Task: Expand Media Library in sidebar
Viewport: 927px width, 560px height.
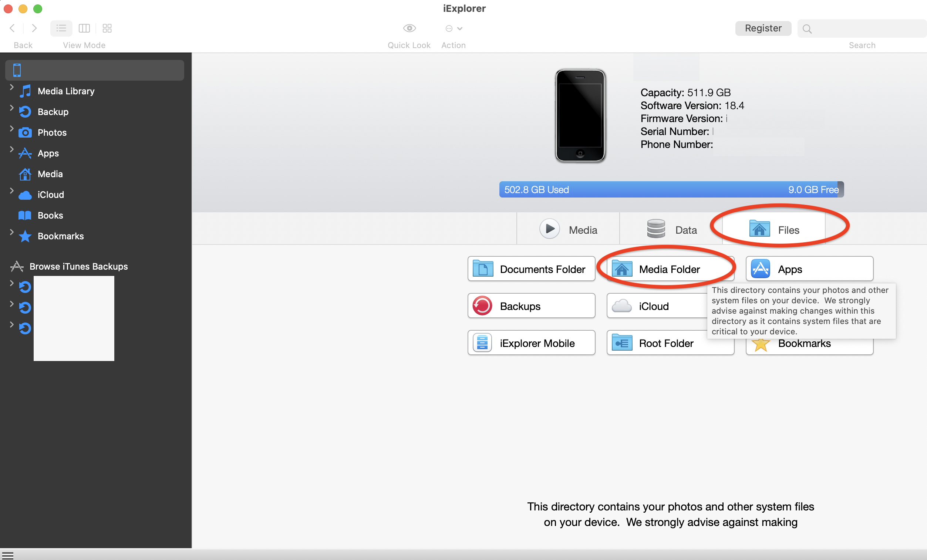Action: click(12, 87)
